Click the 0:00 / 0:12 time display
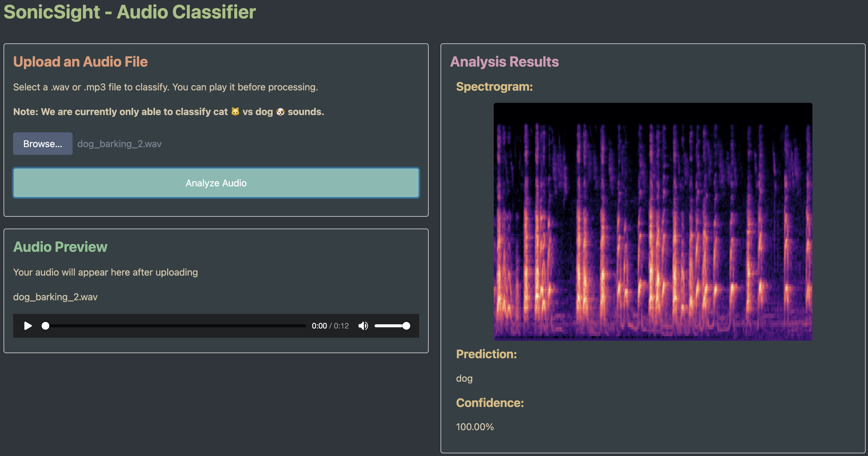 (x=330, y=326)
